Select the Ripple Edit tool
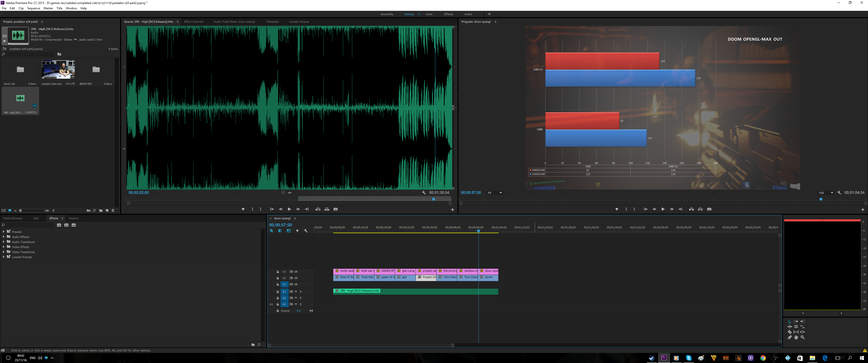This screenshot has width=868, height=363. pyautogui.click(x=790, y=327)
